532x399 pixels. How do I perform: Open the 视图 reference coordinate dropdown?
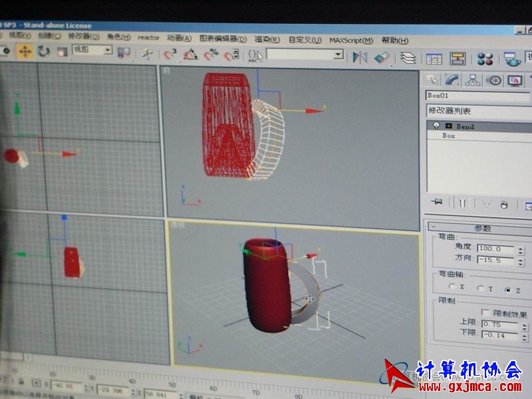(x=92, y=50)
